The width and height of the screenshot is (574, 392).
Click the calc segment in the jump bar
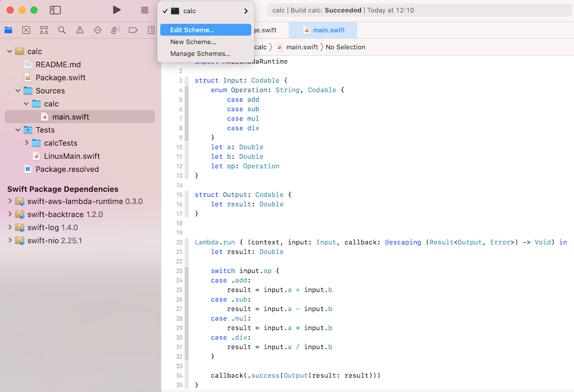pos(260,47)
